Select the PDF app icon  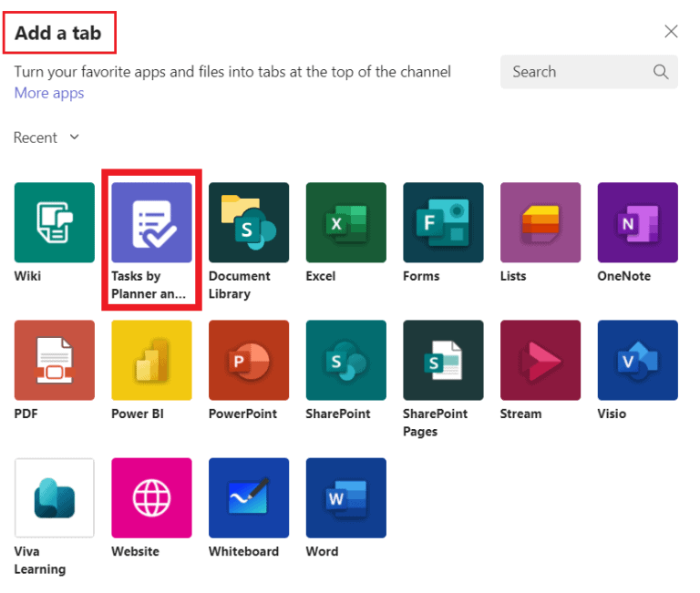[x=55, y=360]
